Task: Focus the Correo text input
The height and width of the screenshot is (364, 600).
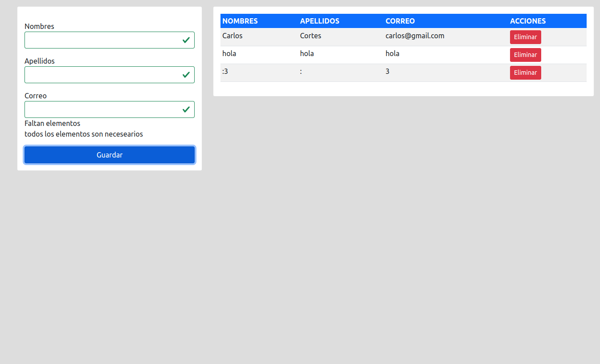Action: tap(102, 109)
